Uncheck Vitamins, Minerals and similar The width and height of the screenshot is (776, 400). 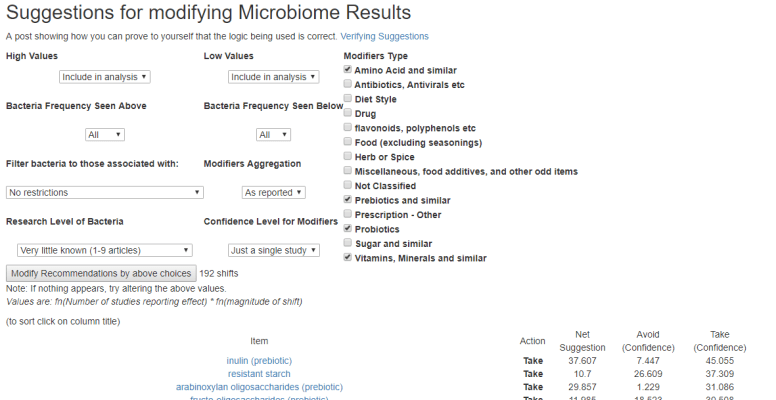(347, 258)
